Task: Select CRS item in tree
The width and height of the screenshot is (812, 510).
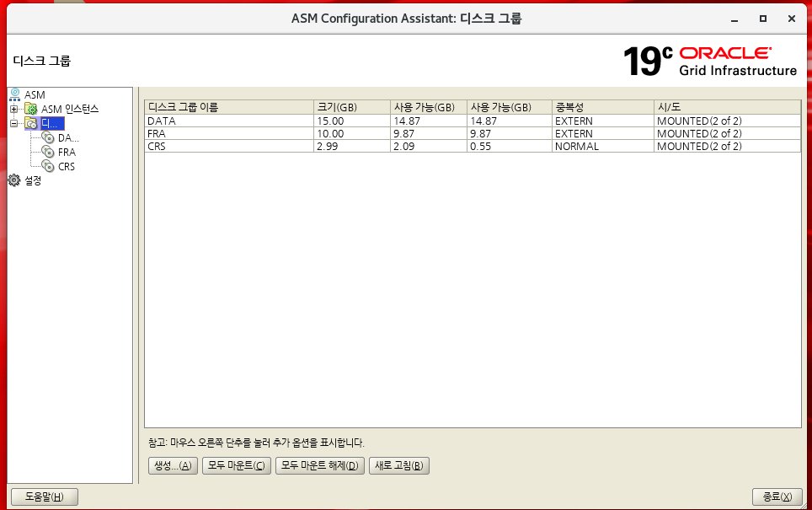Action: pos(67,166)
